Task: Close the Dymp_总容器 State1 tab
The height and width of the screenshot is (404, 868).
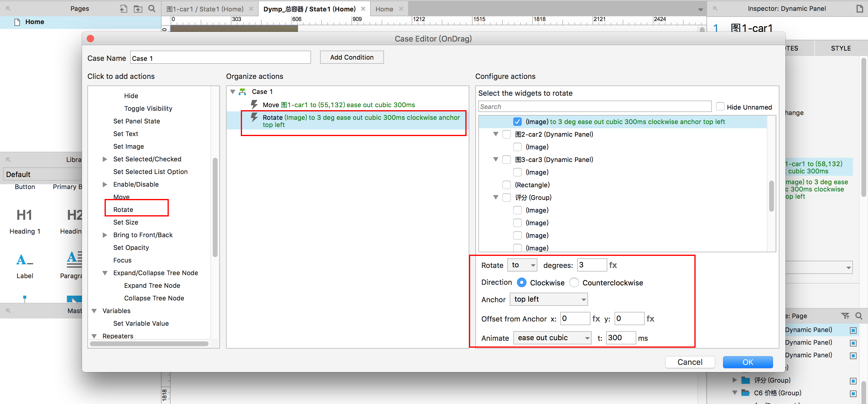Action: click(x=363, y=9)
